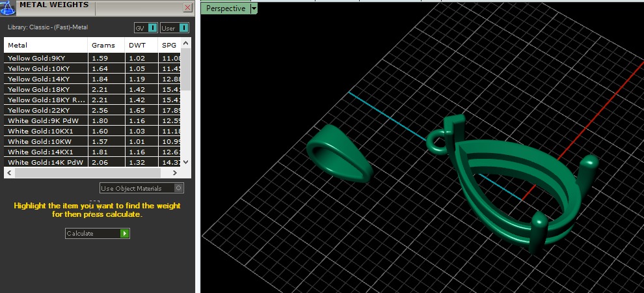Click the Metal Weights scale icon

click(7, 7)
